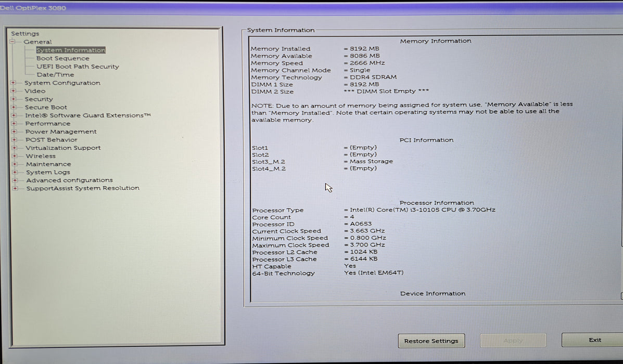Select System Information in the tree
The width and height of the screenshot is (623, 364).
coord(71,50)
